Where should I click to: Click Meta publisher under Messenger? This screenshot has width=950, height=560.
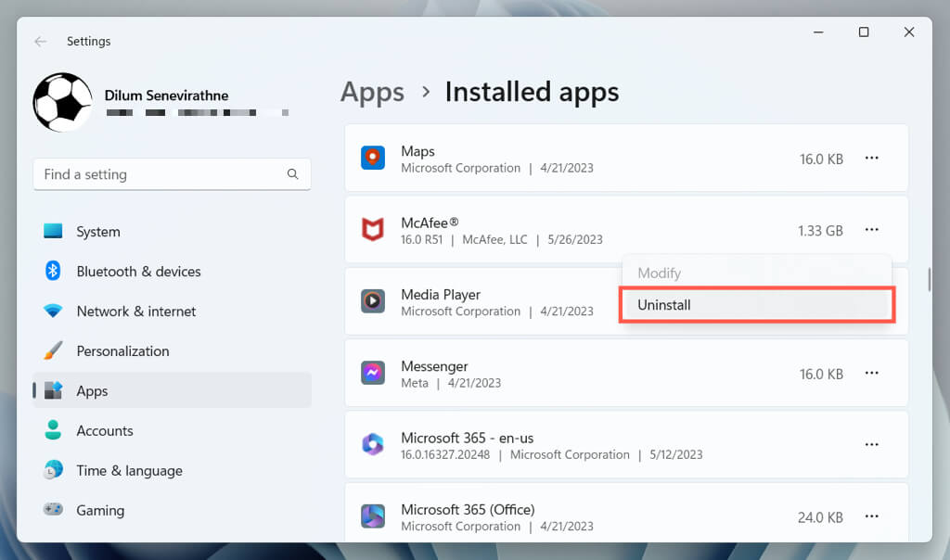[415, 383]
